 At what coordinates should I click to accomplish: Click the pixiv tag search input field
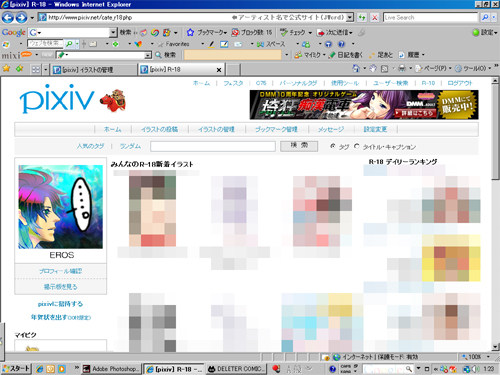point(213,146)
